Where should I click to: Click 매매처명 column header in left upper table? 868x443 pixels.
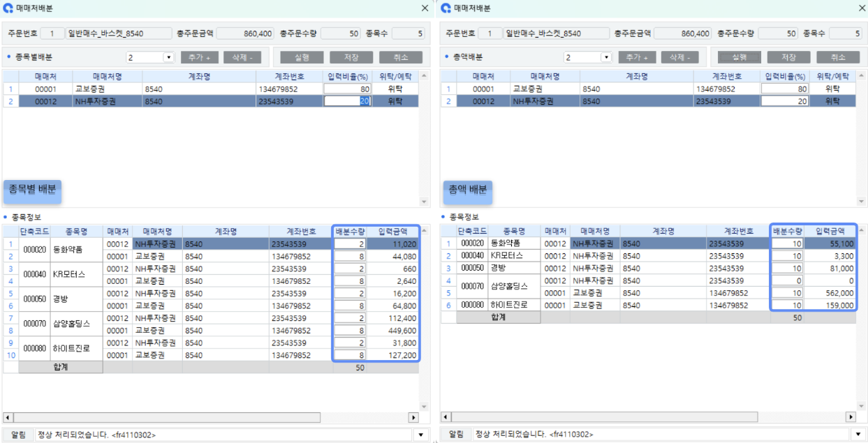tap(108, 76)
